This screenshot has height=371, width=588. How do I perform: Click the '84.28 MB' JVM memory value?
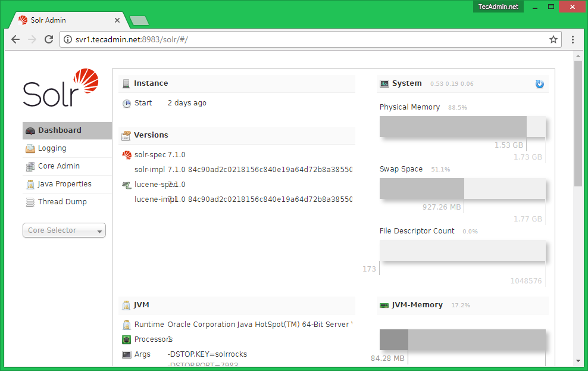coord(388,358)
